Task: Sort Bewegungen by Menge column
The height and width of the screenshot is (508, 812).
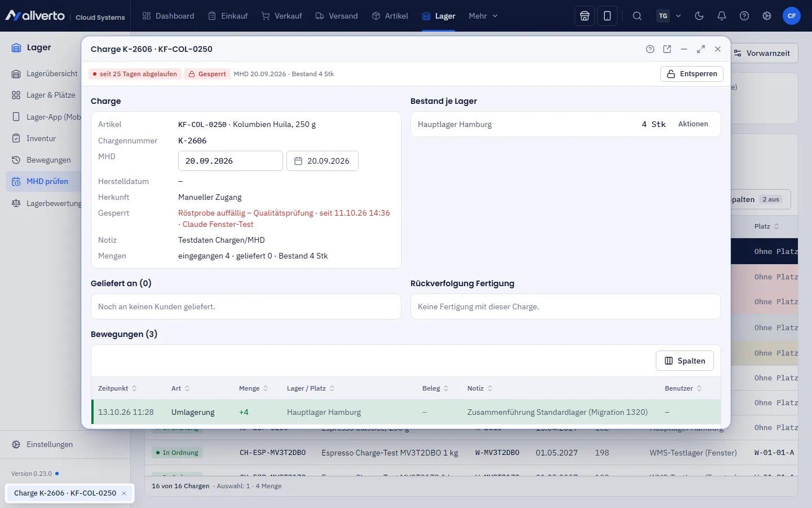Action: (x=253, y=388)
